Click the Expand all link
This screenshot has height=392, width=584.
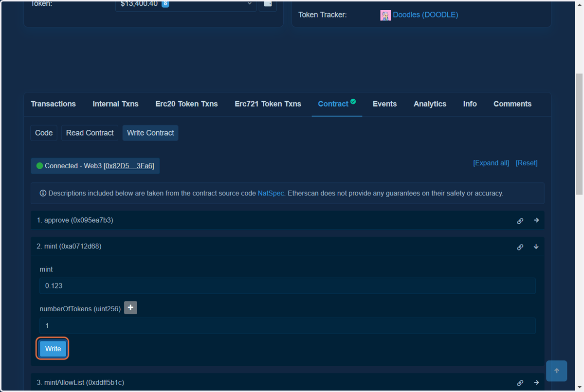[491, 163]
